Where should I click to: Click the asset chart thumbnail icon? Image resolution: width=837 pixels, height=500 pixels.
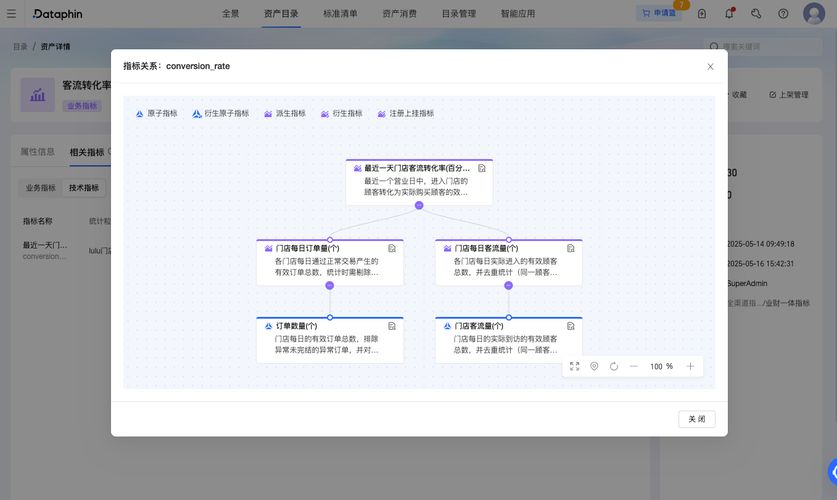pos(37,95)
